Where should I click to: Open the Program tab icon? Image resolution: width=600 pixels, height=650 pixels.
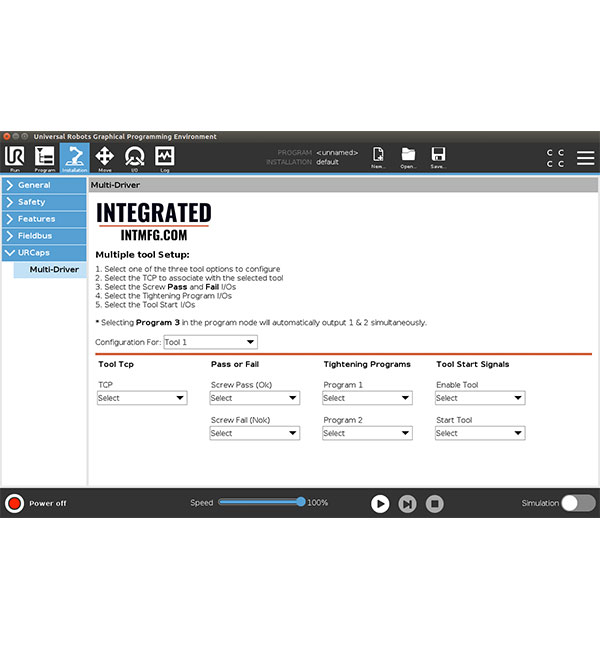tap(44, 158)
